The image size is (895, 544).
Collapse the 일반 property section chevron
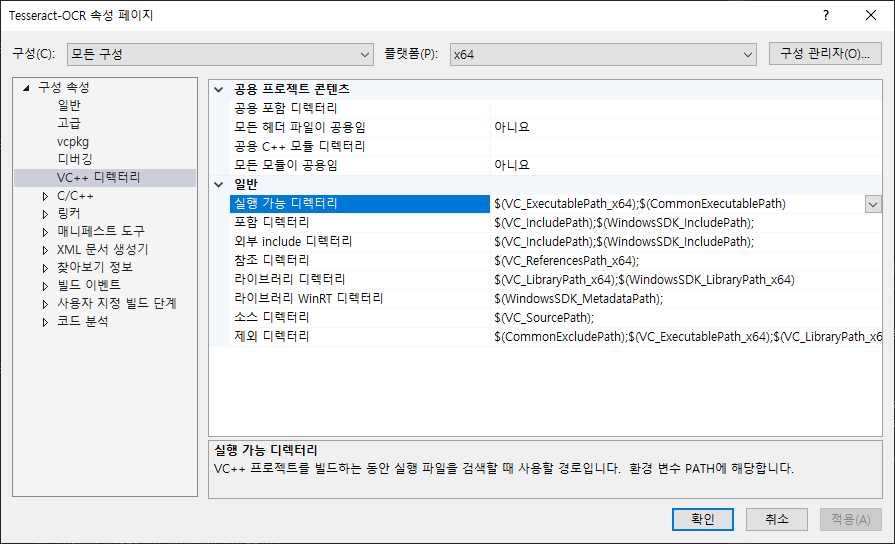tap(219, 184)
